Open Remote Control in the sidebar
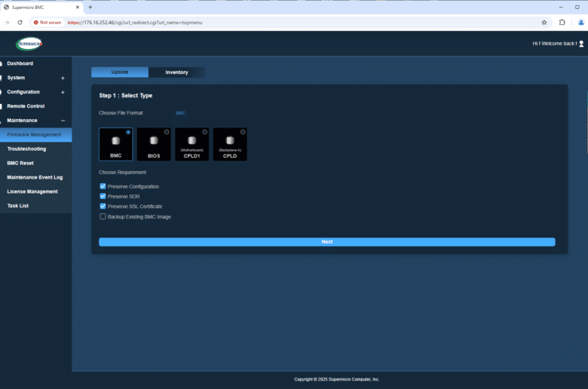Viewport: 588px width, 389px height. [x=26, y=106]
